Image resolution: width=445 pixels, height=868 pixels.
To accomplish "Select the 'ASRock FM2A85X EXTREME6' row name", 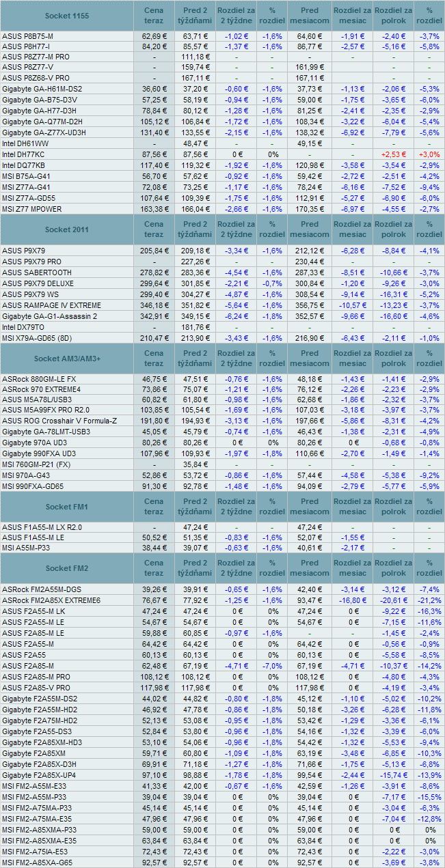I will coord(51,600).
